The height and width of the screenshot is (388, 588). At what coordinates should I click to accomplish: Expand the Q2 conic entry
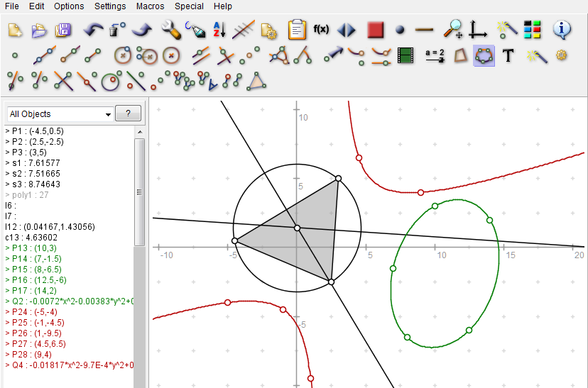7,301
